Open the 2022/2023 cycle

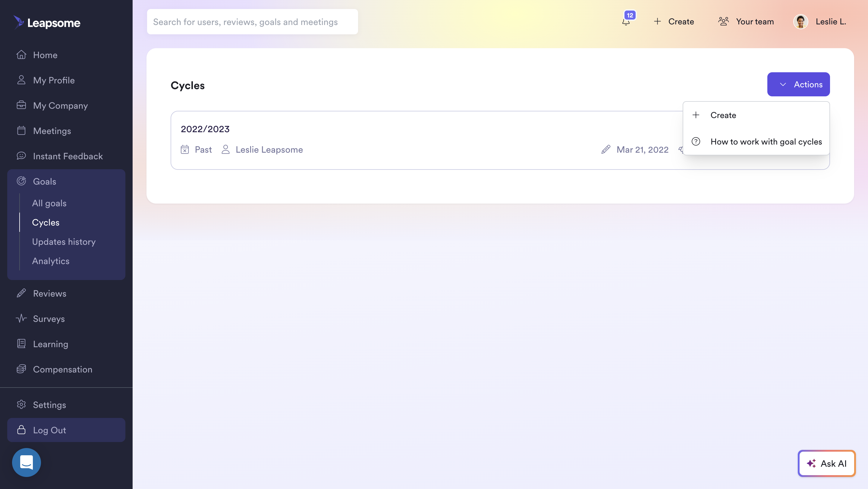pyautogui.click(x=205, y=129)
